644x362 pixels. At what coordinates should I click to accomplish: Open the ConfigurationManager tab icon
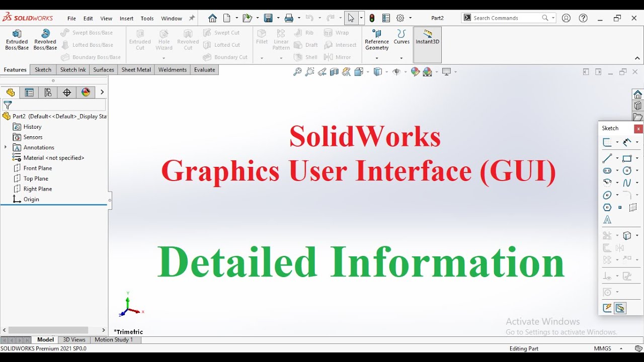click(48, 93)
